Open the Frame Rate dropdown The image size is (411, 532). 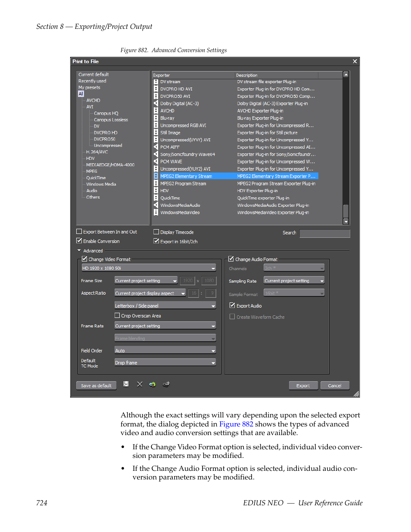[x=165, y=326]
